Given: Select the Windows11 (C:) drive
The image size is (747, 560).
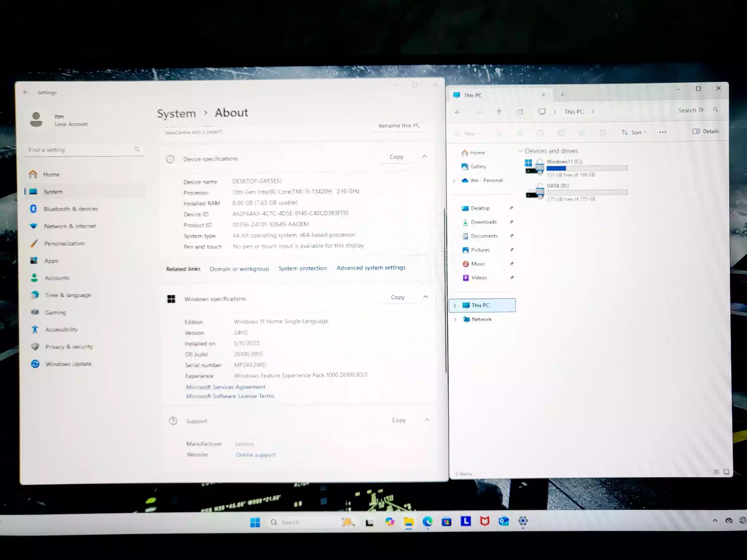Looking at the screenshot, I should click(576, 168).
